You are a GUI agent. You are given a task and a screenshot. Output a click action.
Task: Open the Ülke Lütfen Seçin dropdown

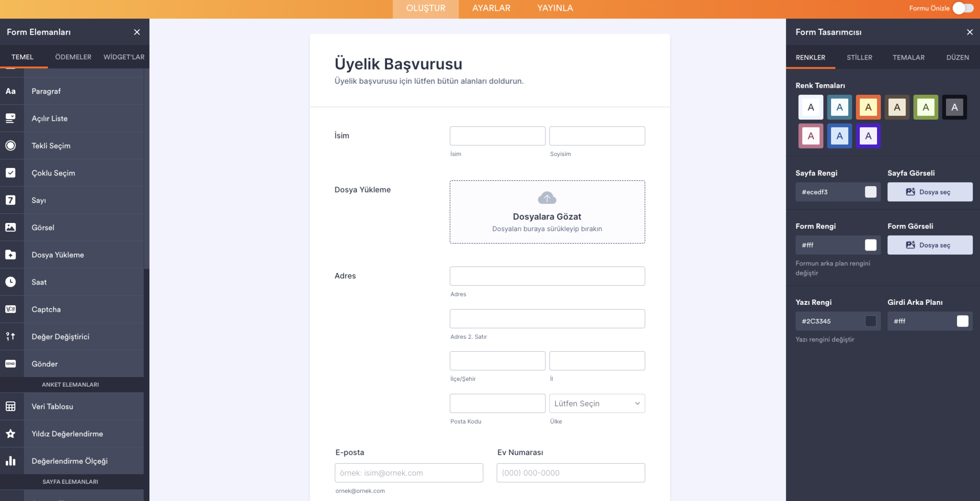pos(597,403)
